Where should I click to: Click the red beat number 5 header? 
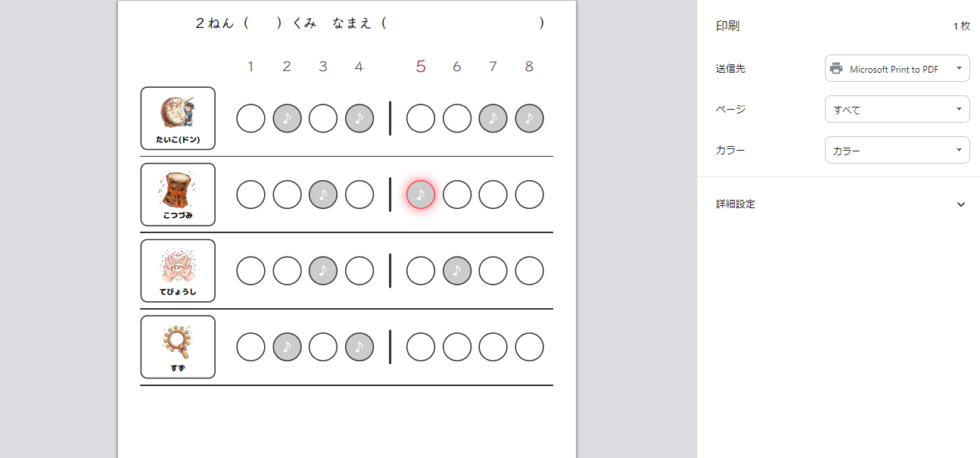[x=421, y=67]
